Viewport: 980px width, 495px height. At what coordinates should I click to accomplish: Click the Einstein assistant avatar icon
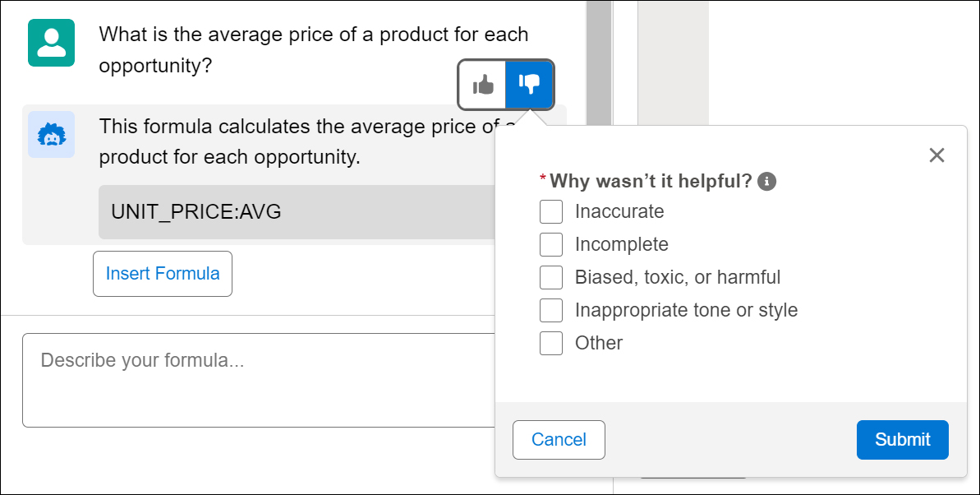pyautogui.click(x=51, y=135)
